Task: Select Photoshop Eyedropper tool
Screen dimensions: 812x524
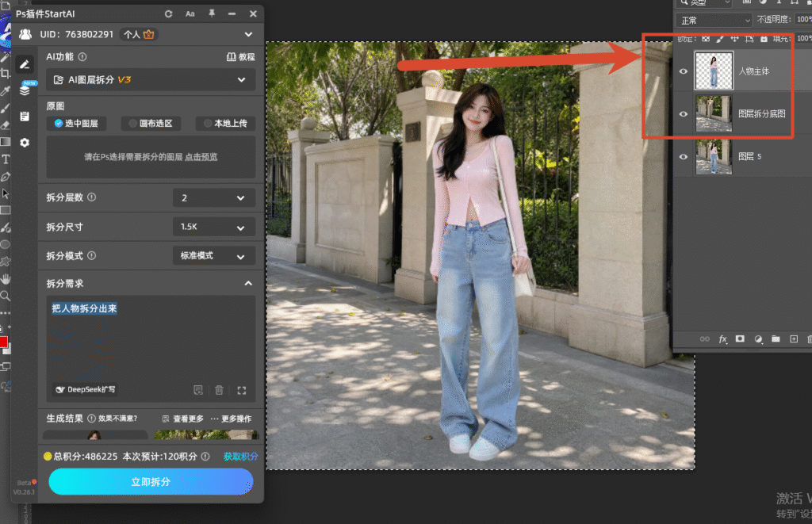Action: [x=6, y=91]
